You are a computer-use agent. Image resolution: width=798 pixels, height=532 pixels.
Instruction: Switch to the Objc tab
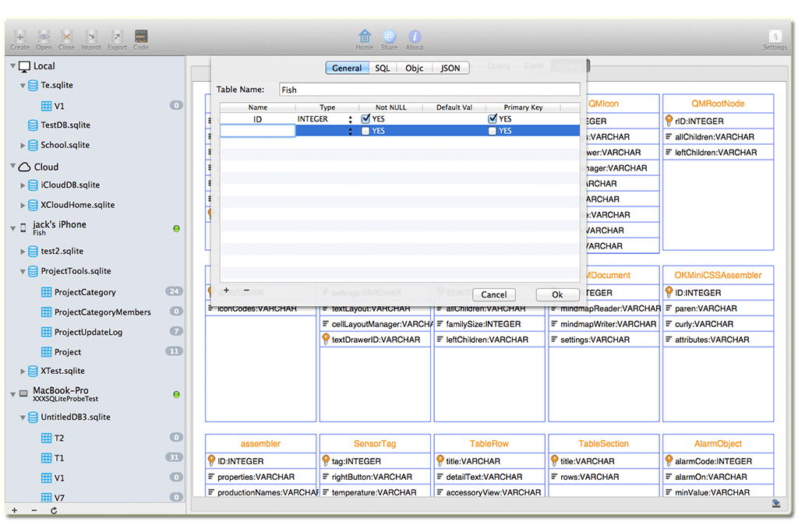pos(415,68)
